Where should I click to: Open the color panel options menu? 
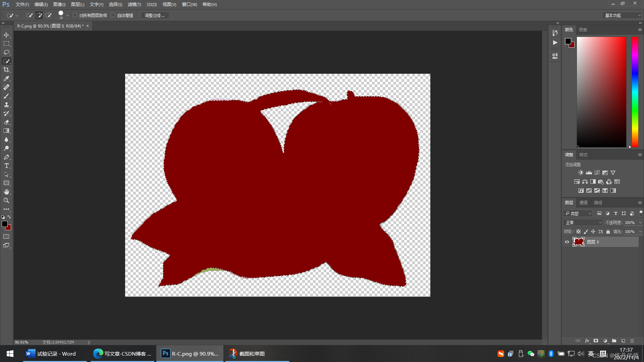coord(640,30)
